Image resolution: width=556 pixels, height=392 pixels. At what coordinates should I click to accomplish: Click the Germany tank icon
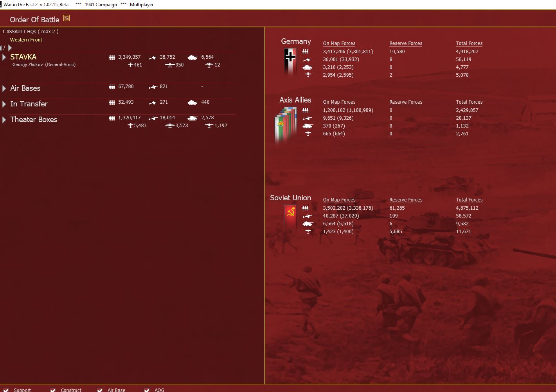[x=308, y=67]
